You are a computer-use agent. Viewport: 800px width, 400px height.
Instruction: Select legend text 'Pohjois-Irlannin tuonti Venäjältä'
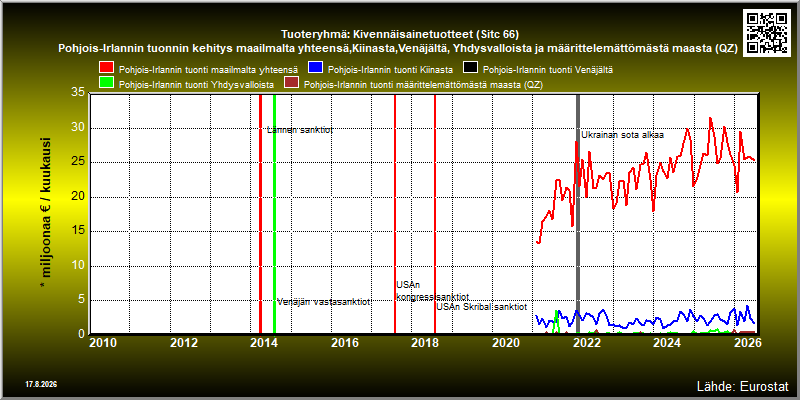[547, 68]
